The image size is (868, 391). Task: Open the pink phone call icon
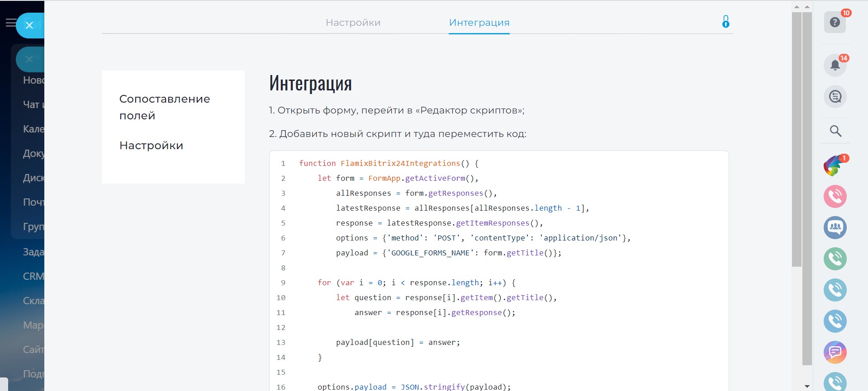pyautogui.click(x=835, y=197)
